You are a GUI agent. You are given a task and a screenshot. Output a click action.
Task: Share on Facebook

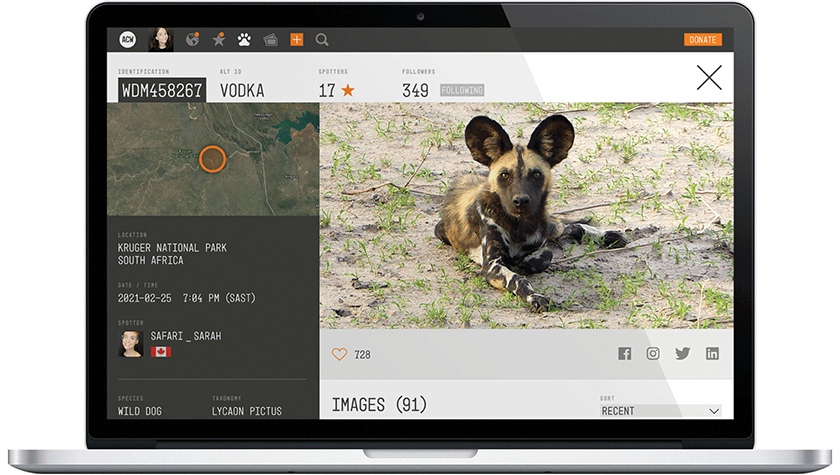click(625, 353)
